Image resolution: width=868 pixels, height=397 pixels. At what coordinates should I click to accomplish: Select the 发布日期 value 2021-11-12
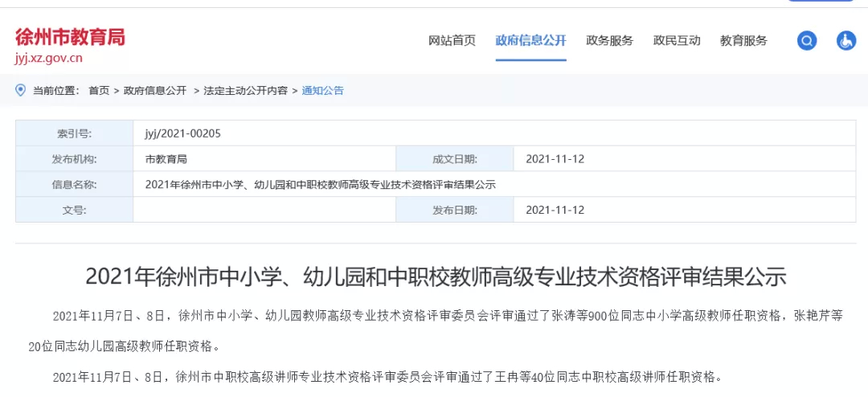click(x=555, y=210)
